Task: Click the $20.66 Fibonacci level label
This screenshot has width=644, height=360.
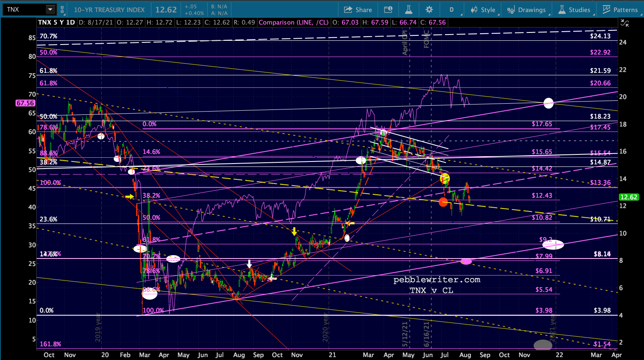Action: (600, 83)
